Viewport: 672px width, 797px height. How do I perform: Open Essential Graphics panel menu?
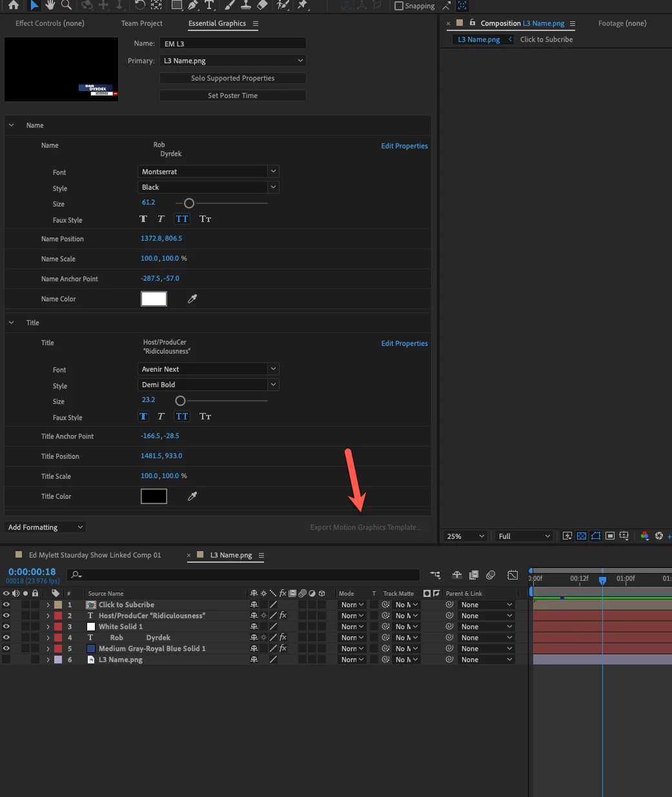click(x=256, y=24)
